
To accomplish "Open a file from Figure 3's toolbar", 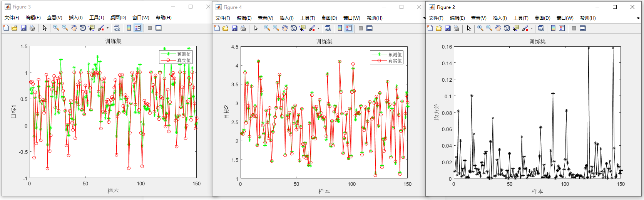I will (x=15, y=28).
